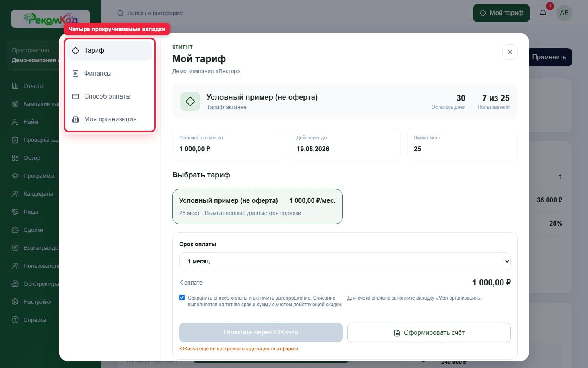Open the AB user avatar menu
Screen dimensions: 588x368
(564, 13)
